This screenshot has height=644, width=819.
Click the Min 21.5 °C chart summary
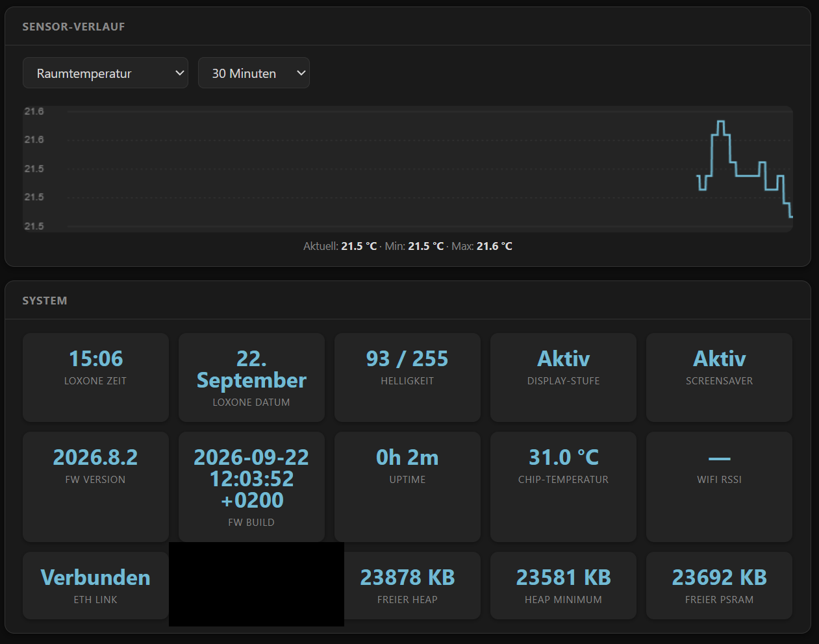tap(414, 246)
